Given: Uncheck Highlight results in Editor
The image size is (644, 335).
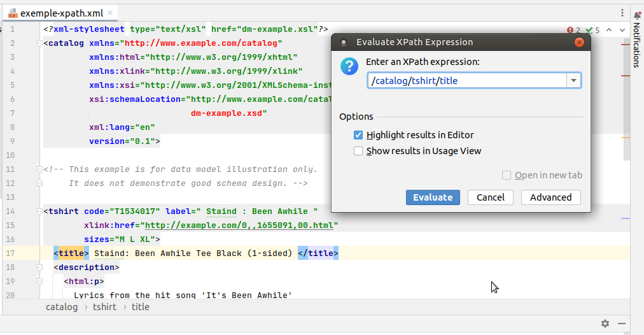Looking at the screenshot, I should [358, 135].
